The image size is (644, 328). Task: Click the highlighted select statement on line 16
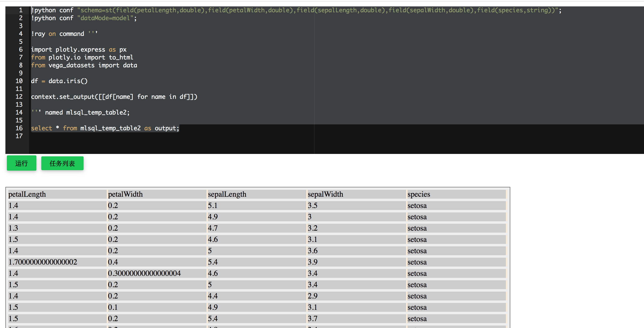point(105,128)
